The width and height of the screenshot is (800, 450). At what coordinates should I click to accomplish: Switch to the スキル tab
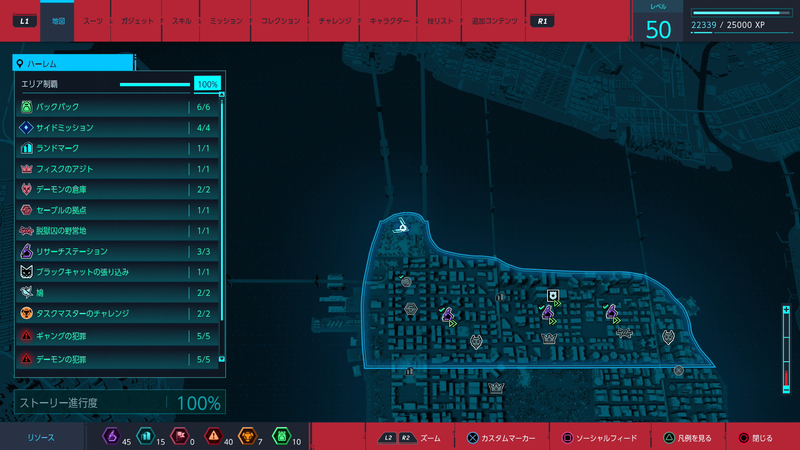181,21
